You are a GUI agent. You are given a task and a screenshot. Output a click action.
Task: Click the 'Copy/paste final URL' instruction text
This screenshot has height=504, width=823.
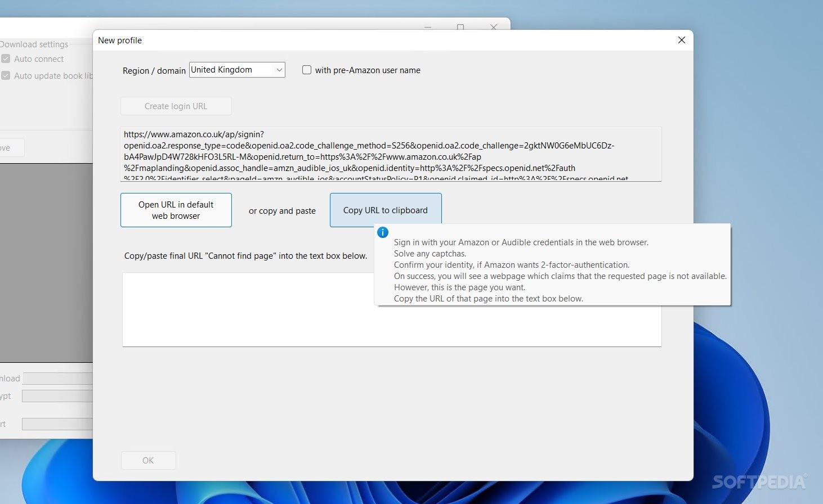click(245, 256)
